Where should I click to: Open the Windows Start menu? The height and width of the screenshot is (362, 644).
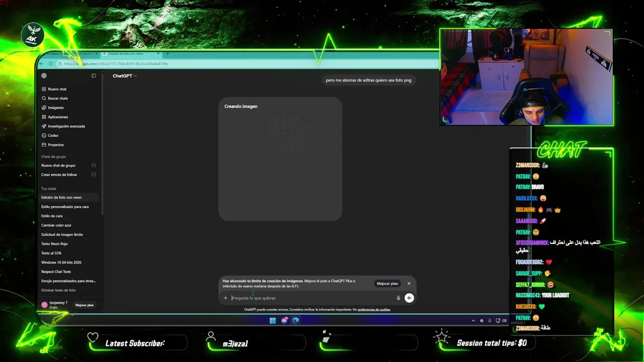tap(273, 321)
